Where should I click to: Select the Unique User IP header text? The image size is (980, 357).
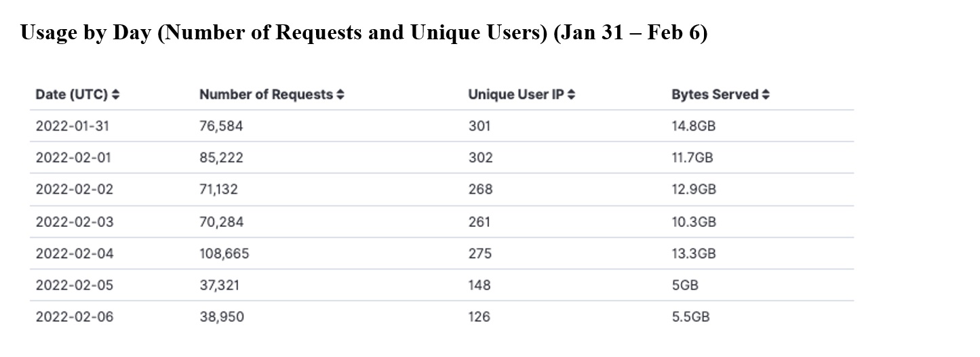516,95
